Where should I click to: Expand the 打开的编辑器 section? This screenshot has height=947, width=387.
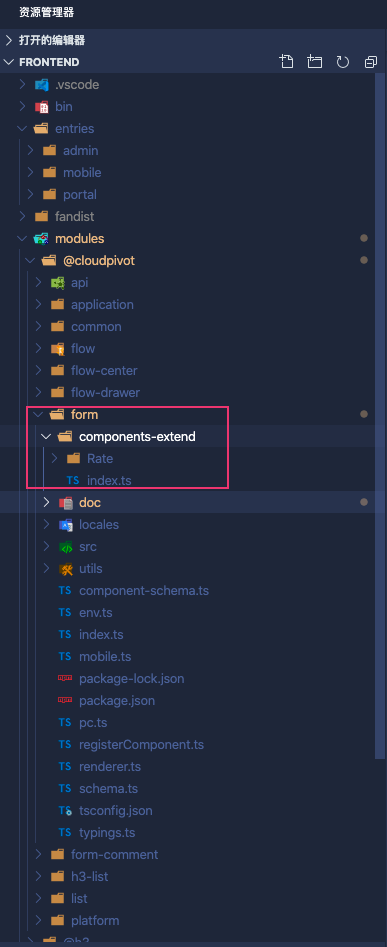click(x=9, y=40)
